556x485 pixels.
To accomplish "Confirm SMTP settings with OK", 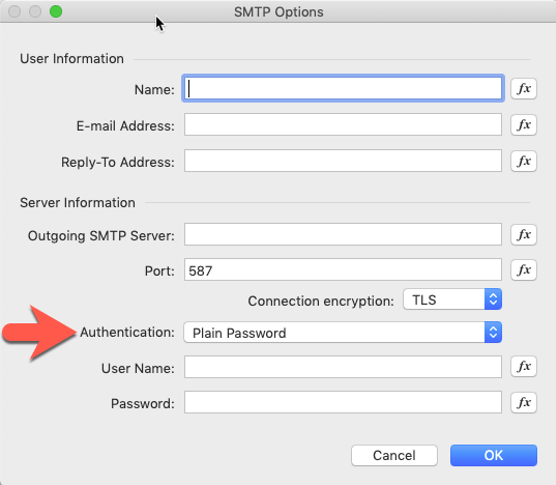I will pos(494,455).
